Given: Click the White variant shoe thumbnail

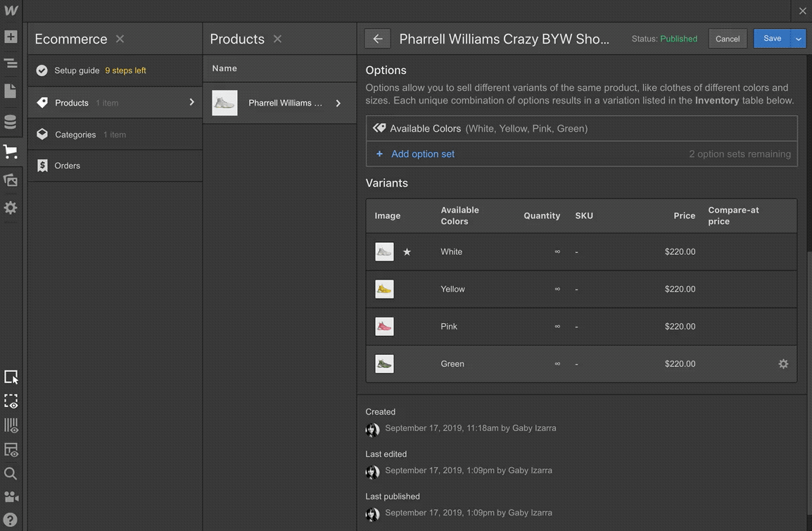Looking at the screenshot, I should tap(384, 251).
